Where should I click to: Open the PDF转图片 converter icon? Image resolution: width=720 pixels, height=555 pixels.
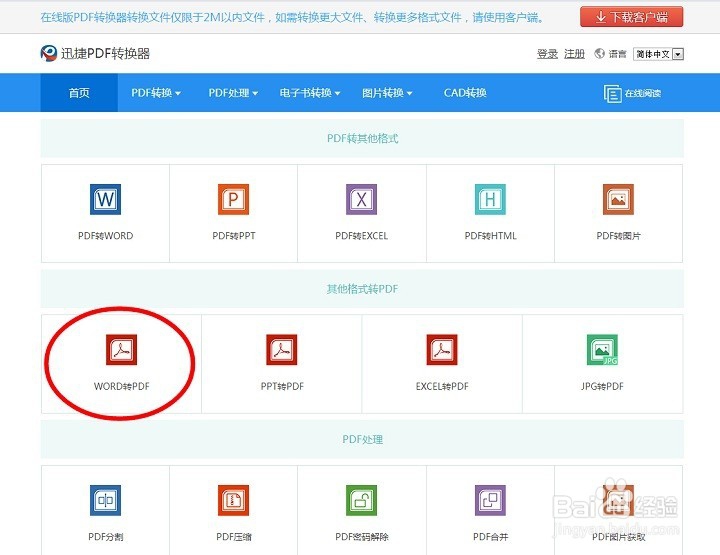618,199
